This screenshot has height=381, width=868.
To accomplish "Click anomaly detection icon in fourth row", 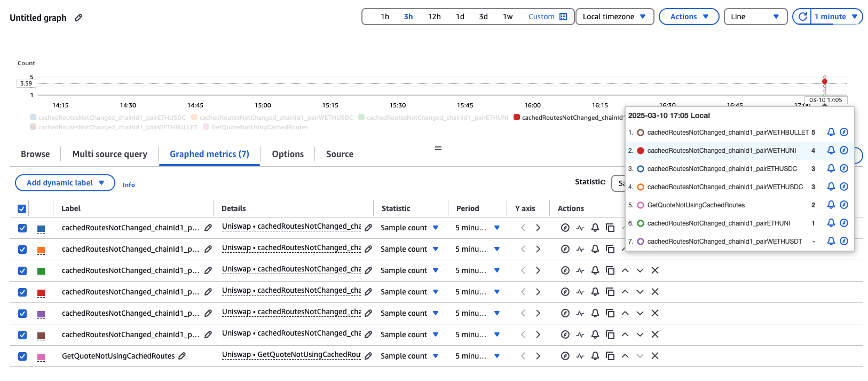I will tap(580, 292).
